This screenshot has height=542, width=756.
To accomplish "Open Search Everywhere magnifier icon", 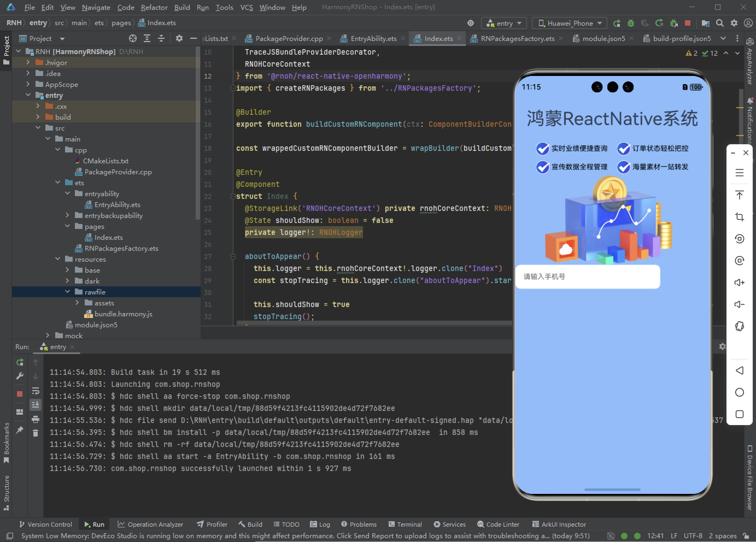I will click(x=720, y=23).
